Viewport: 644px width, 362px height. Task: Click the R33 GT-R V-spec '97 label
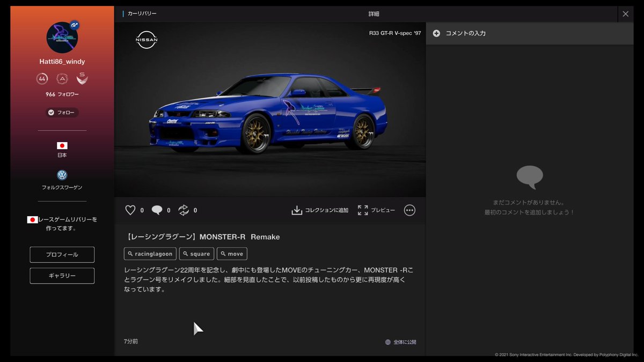395,33
